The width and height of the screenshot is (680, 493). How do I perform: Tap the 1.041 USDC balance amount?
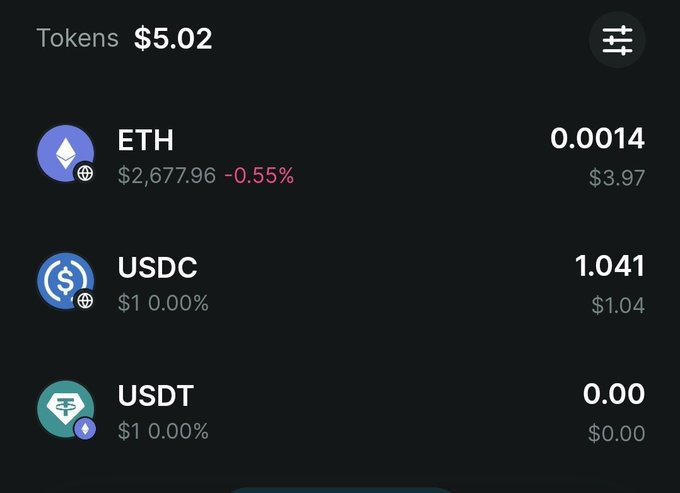[x=609, y=266]
